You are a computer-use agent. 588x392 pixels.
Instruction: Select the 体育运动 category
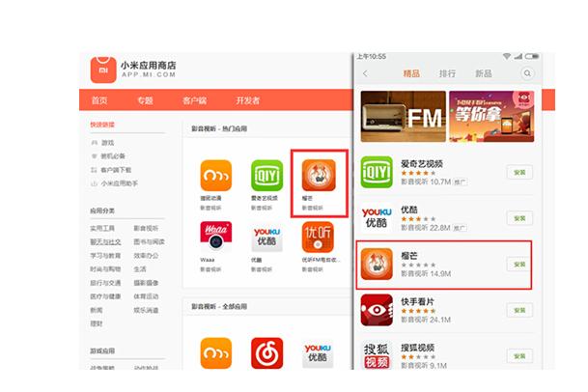146,296
